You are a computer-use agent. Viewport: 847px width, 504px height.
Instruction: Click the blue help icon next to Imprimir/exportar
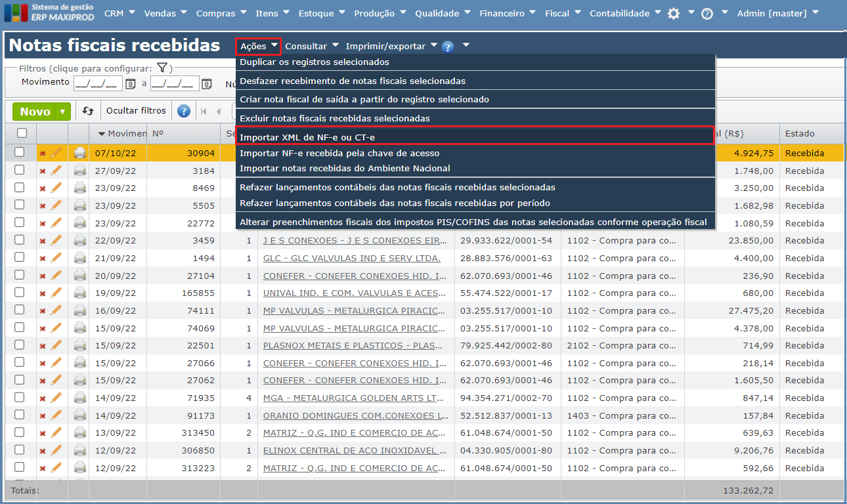click(x=448, y=47)
